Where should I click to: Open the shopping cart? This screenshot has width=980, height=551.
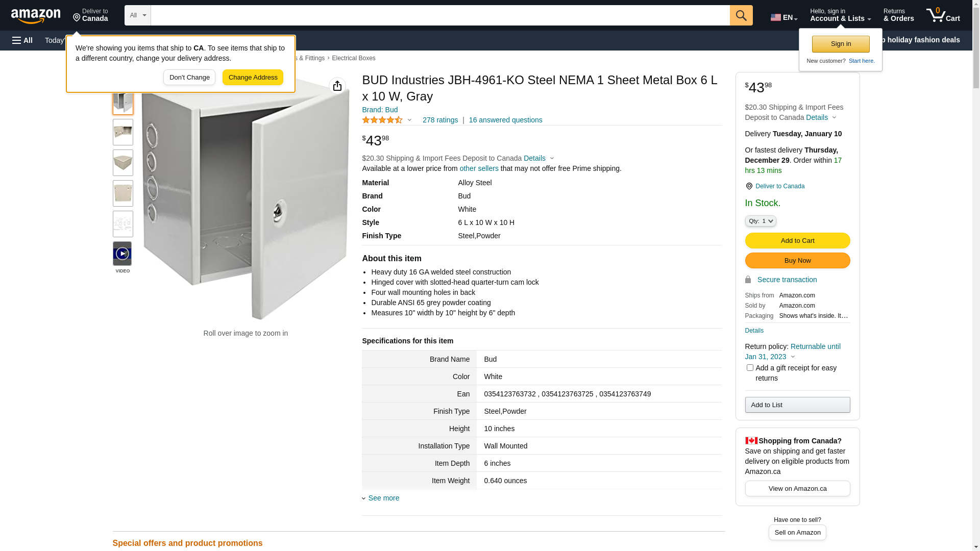coord(943,15)
